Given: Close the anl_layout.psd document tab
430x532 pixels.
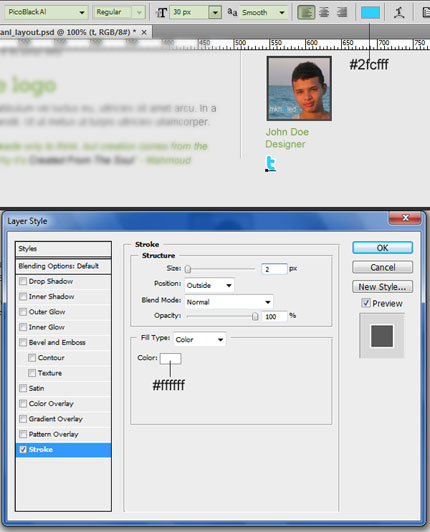Looking at the screenshot, I should tap(144, 32).
